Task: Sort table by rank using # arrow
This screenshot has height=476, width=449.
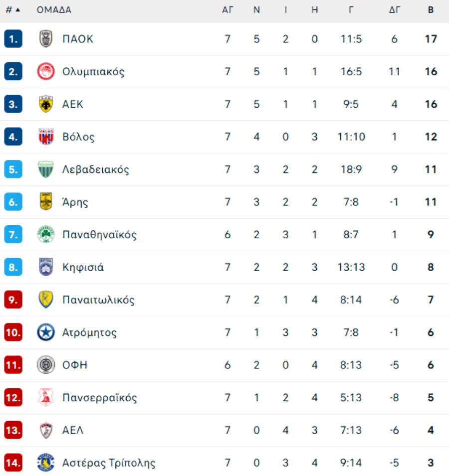Action: 13,10
